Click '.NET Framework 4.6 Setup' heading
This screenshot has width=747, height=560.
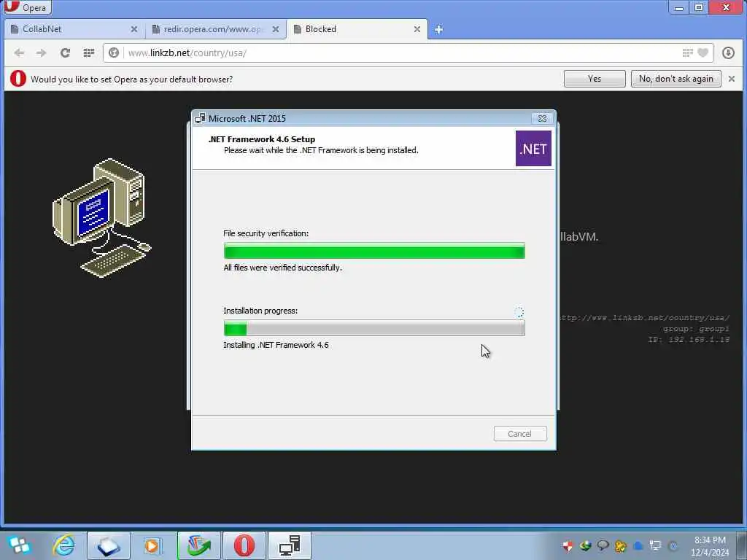tap(262, 139)
